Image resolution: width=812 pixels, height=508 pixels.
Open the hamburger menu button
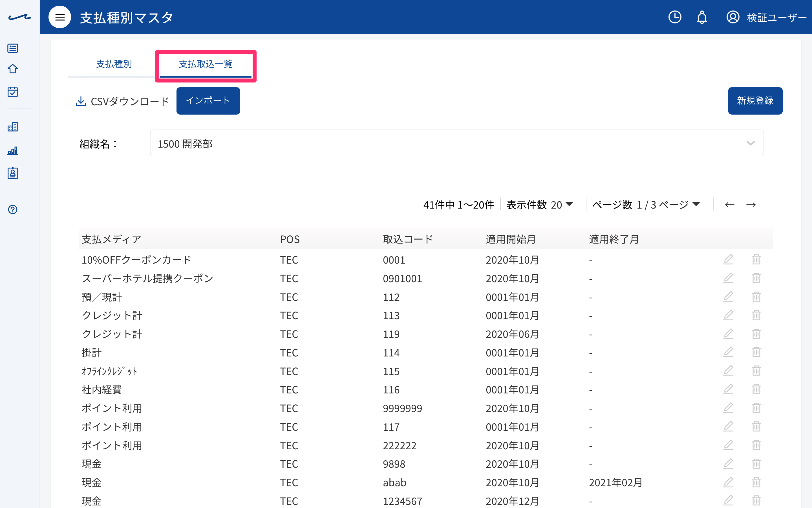tap(60, 17)
